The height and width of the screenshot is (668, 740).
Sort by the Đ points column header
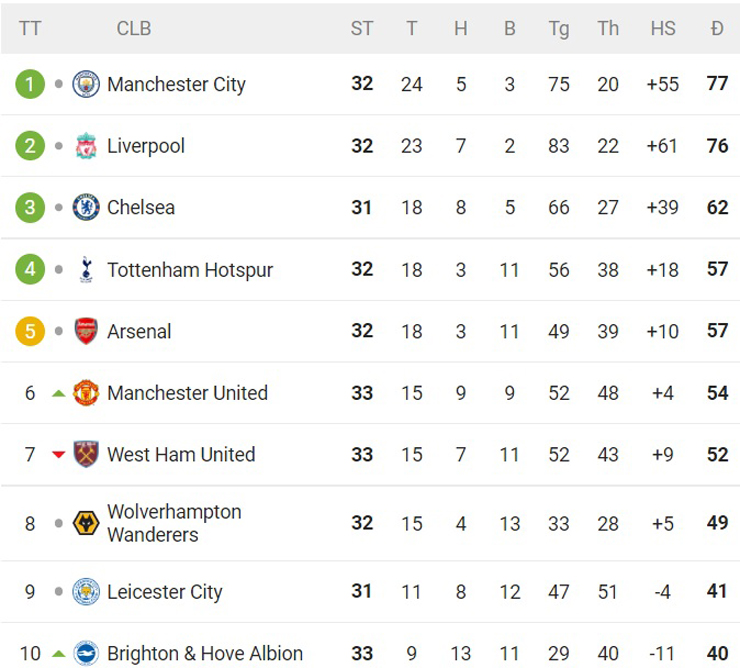716,29
